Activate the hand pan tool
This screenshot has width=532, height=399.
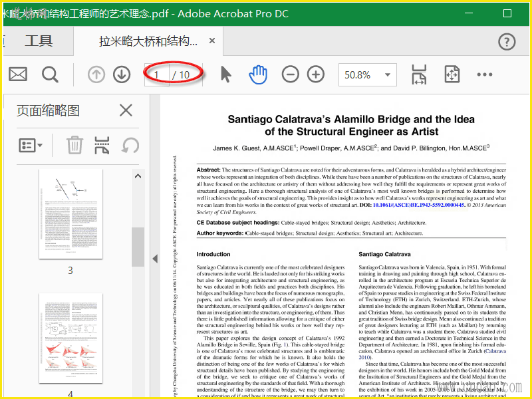258,74
